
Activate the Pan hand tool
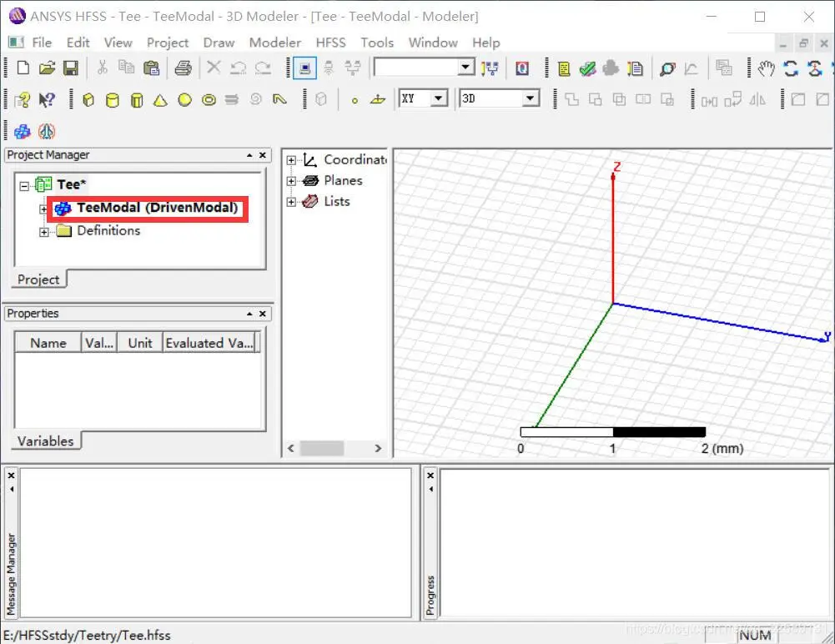click(767, 68)
